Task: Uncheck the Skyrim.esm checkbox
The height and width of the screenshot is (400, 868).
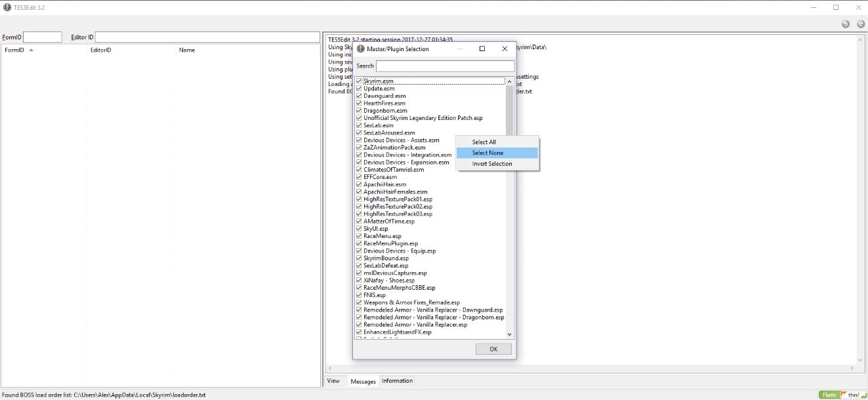Action: pos(359,81)
